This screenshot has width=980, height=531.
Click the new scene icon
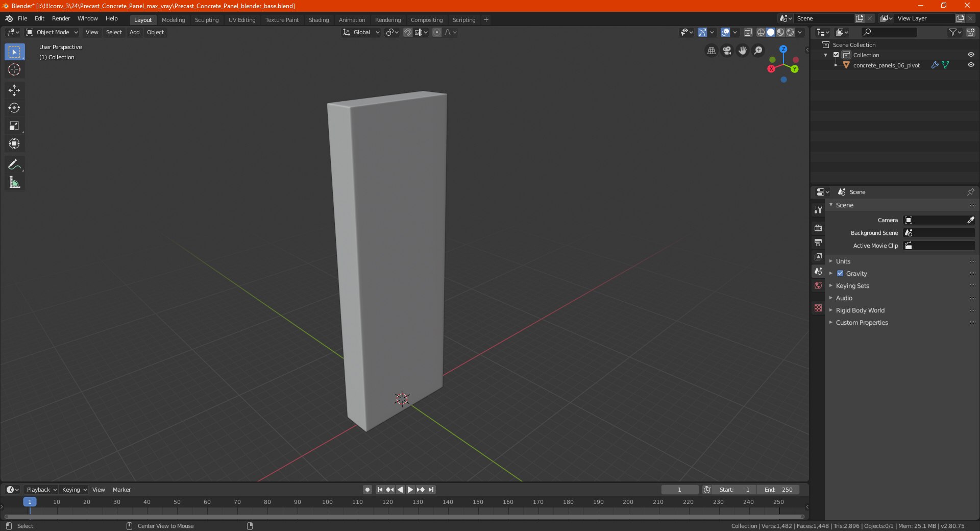pyautogui.click(x=860, y=18)
